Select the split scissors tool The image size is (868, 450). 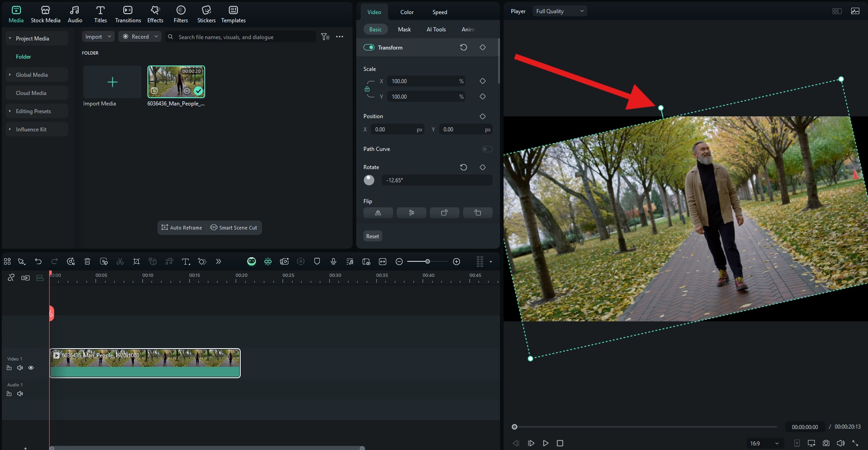click(120, 261)
